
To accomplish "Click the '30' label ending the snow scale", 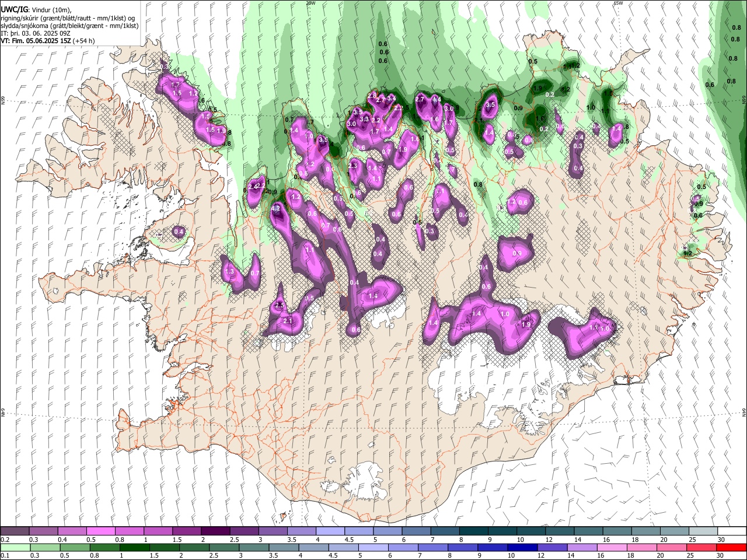I will point(721,540).
